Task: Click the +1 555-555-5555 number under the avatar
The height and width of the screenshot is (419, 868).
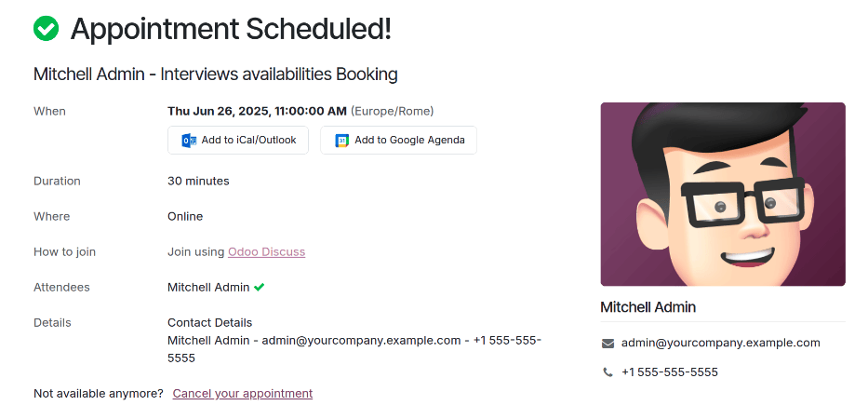Action: [x=670, y=372]
